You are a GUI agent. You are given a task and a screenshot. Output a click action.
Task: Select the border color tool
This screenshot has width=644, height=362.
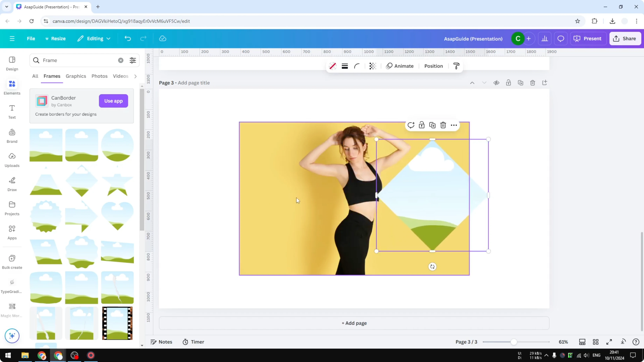[332, 66]
